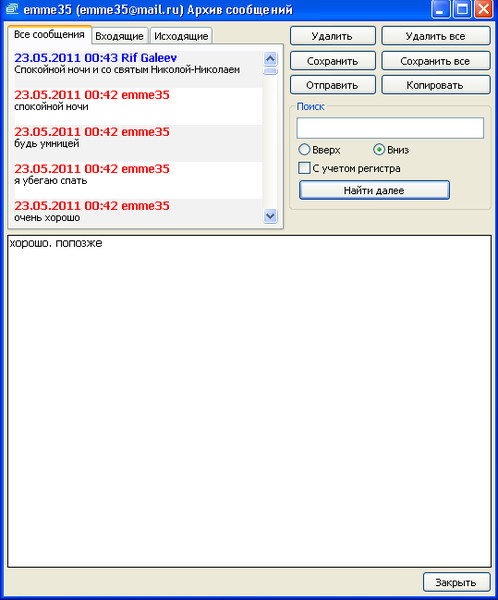Click the scroll up arrow in message list
The height and width of the screenshot is (600, 498).
(x=271, y=59)
